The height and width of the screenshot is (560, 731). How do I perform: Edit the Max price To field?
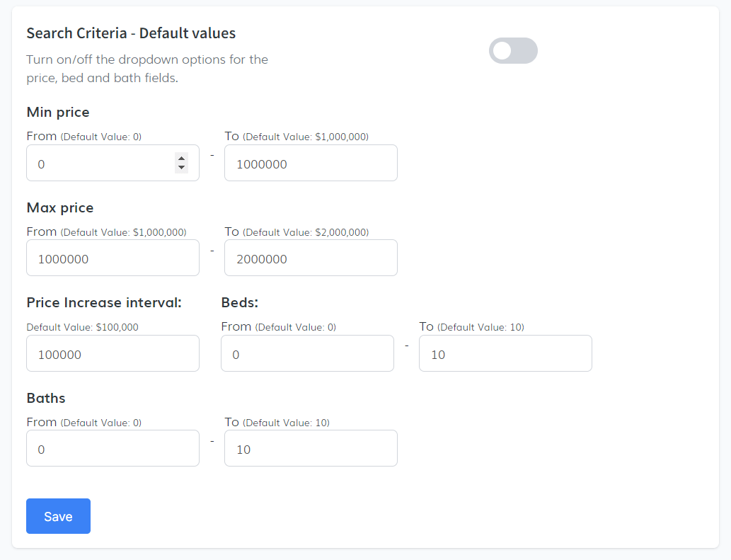coord(310,258)
